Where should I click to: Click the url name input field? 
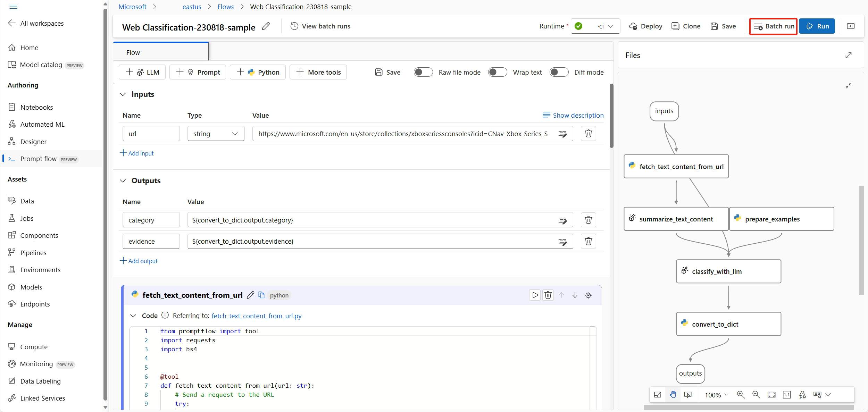(151, 134)
